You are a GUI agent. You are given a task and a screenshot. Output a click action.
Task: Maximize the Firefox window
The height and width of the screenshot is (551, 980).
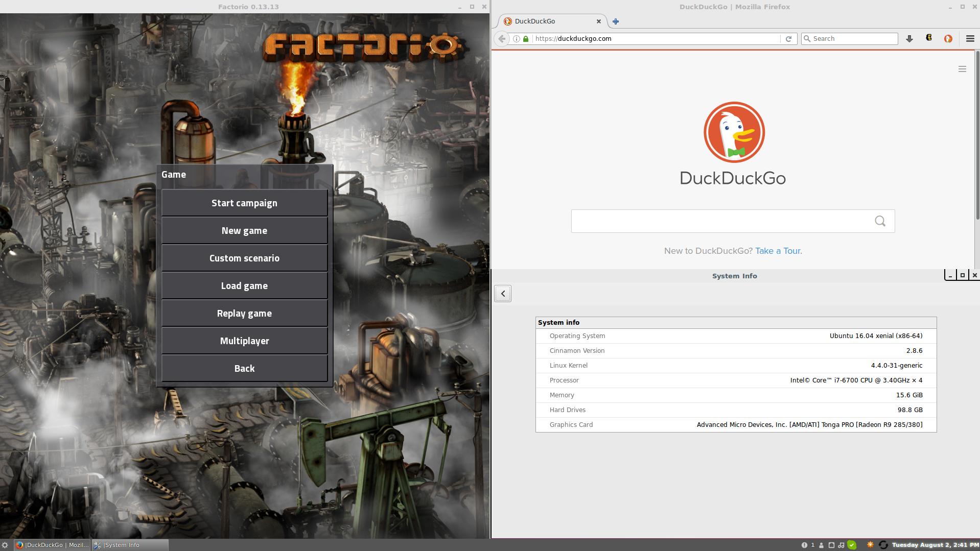pos(963,7)
